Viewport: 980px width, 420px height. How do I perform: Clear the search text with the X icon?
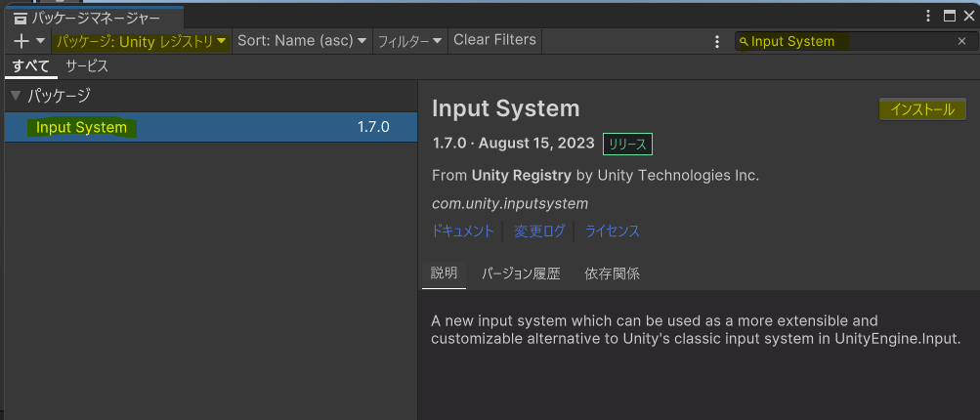[x=961, y=42]
